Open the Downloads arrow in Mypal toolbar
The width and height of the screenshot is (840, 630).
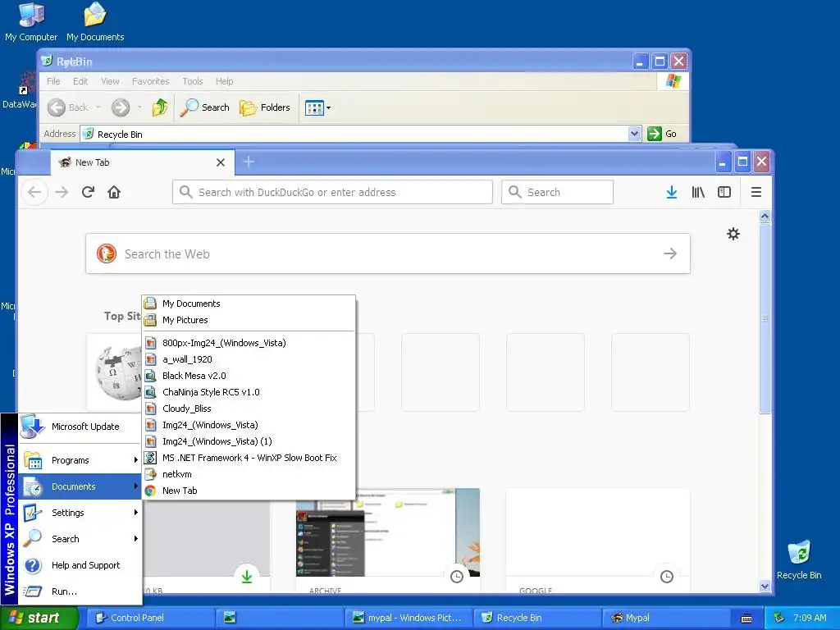point(671,192)
